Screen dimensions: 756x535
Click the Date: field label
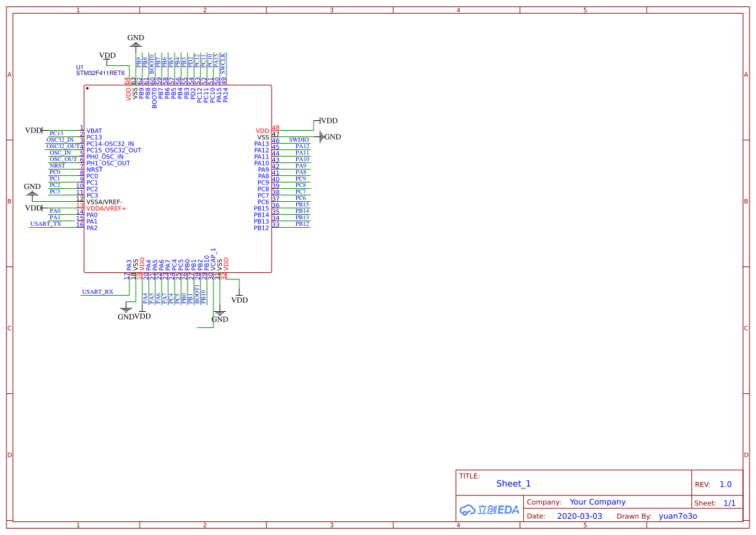[x=536, y=516]
